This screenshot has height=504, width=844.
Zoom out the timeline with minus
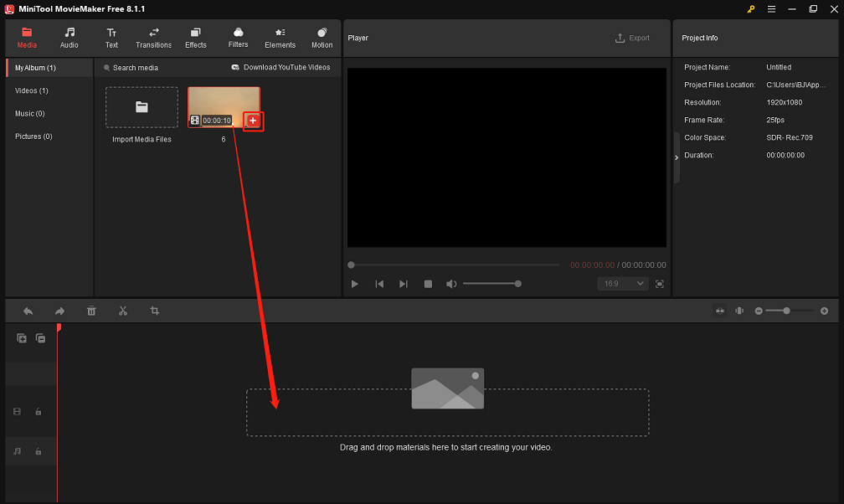click(x=759, y=311)
